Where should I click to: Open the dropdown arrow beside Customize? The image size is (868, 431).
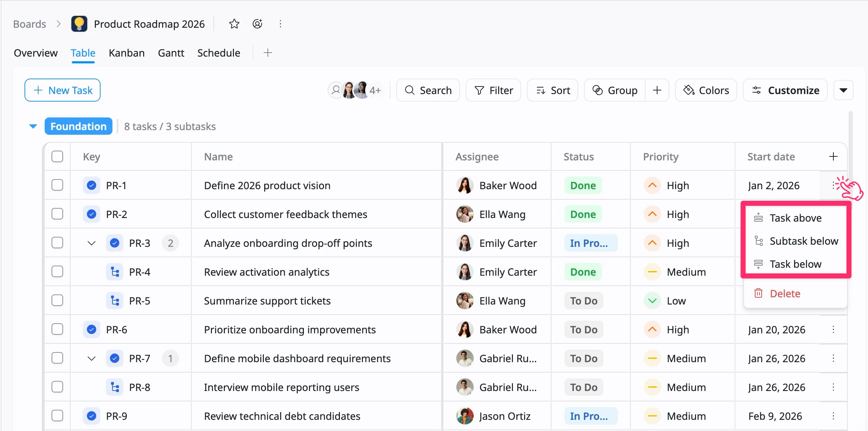click(843, 90)
